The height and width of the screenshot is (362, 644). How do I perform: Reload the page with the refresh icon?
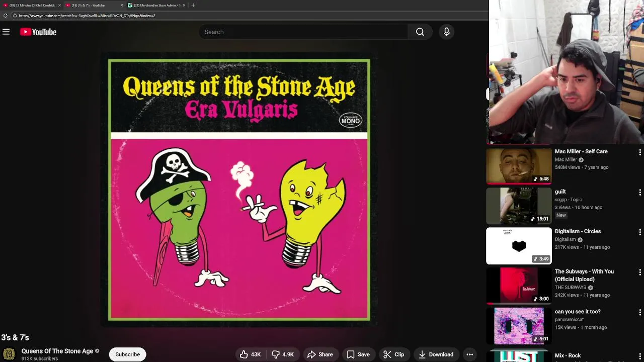pyautogui.click(x=6, y=16)
